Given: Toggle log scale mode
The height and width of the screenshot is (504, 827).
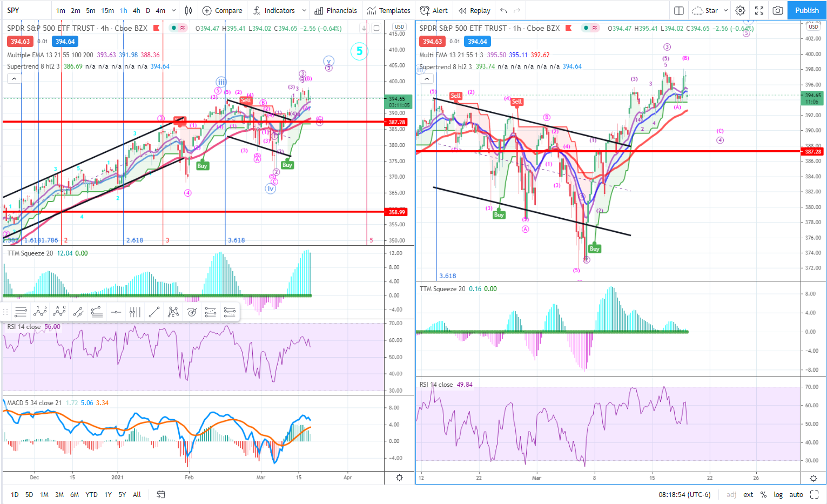Looking at the screenshot, I should click(778, 494).
